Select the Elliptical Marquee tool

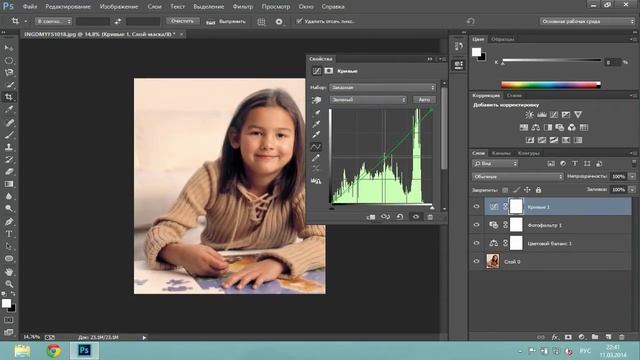coord(9,60)
